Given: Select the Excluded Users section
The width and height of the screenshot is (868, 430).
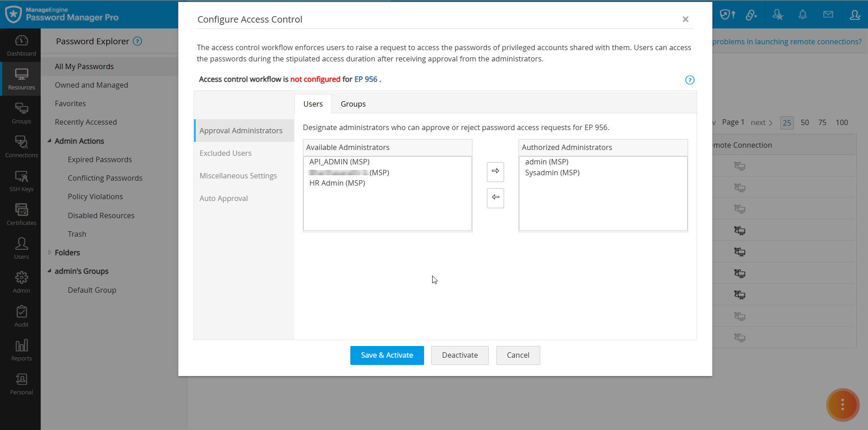Looking at the screenshot, I should coord(225,153).
